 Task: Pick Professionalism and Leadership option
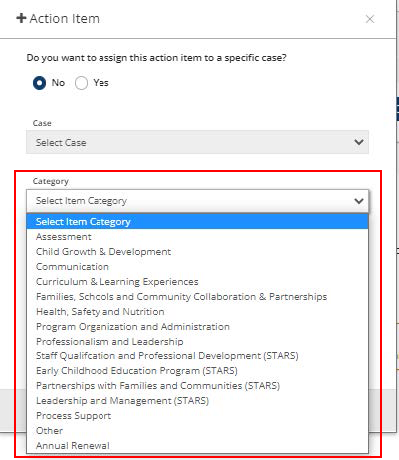(x=197, y=342)
